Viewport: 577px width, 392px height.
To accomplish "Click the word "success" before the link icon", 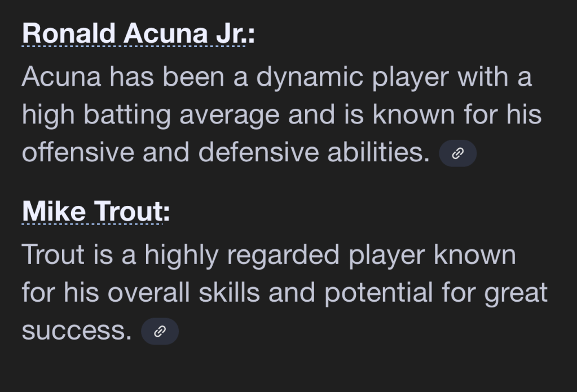I will [x=76, y=331].
